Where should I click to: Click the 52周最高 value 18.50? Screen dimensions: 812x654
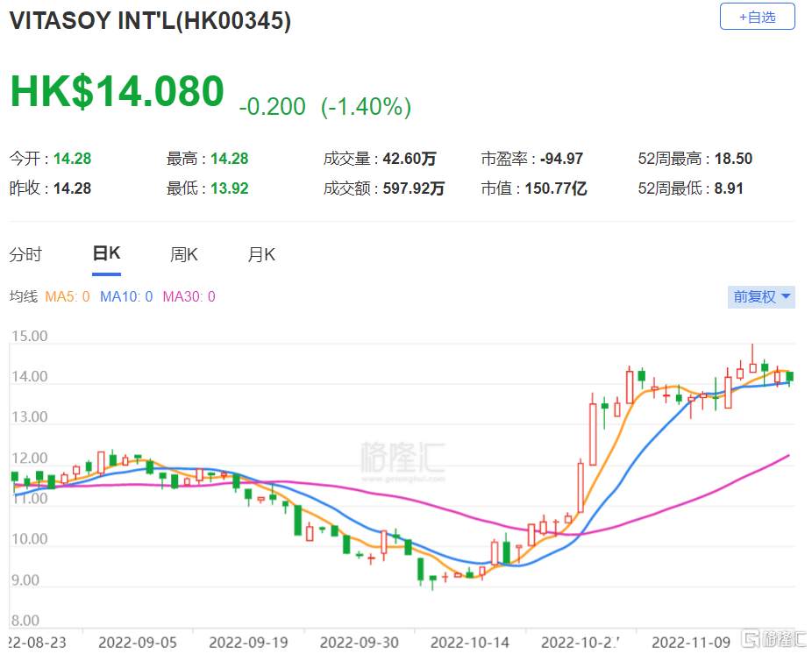point(734,159)
